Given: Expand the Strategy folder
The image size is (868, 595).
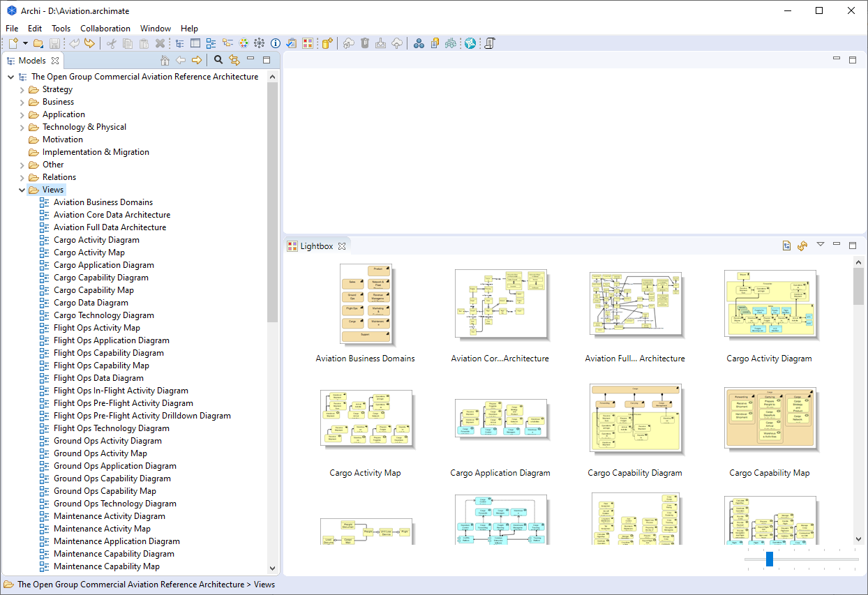Looking at the screenshot, I should [x=22, y=89].
